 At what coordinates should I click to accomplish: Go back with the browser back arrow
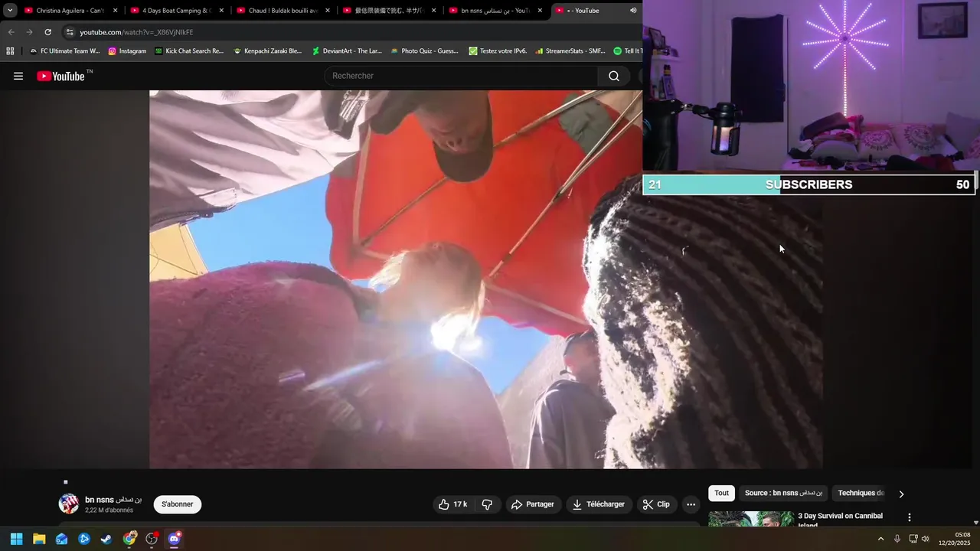[x=11, y=32]
